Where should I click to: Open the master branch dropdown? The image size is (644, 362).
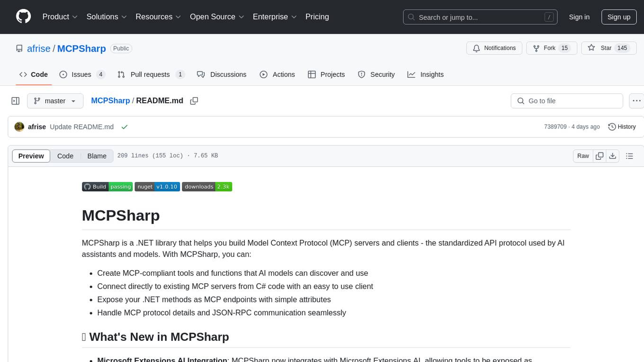click(x=55, y=101)
